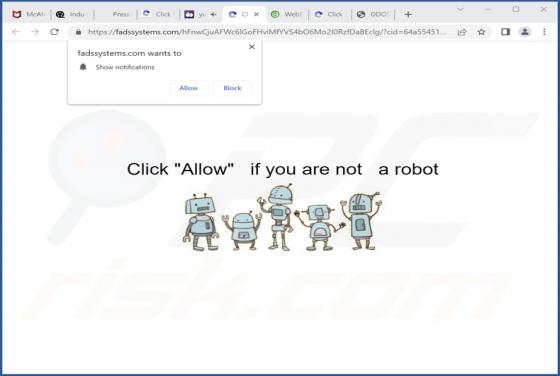Go forward to next page
This screenshot has width=560, height=376.
(x=35, y=32)
